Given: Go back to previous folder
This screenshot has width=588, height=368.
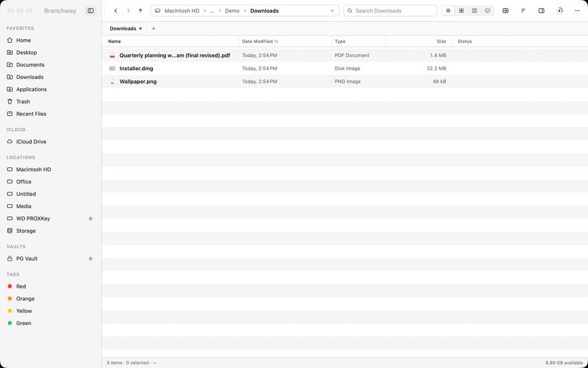Looking at the screenshot, I should 116,11.
